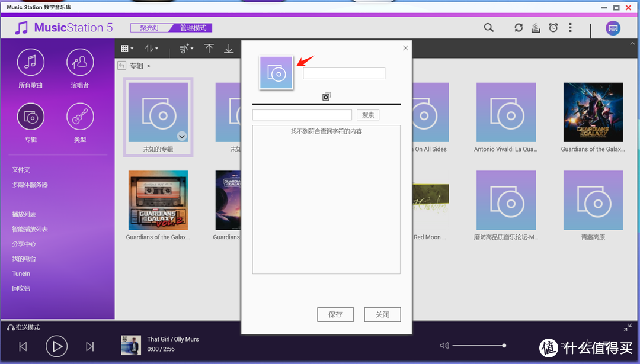This screenshot has height=364, width=640.
Task: Adjust the volume slider
Action: 479,346
